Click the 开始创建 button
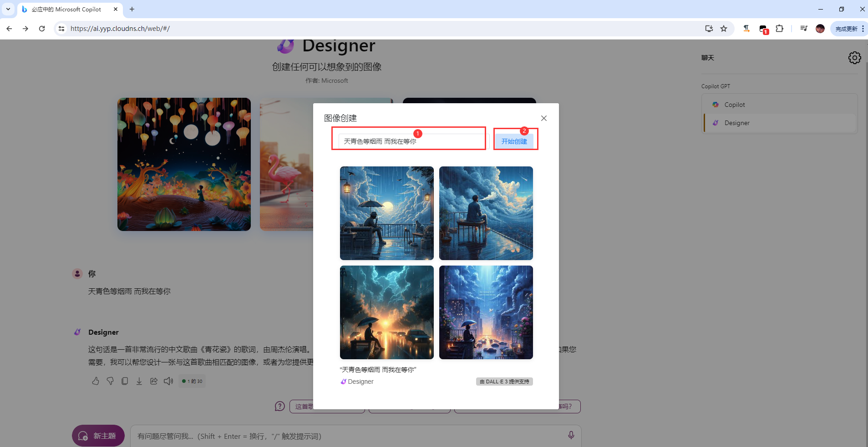 coord(514,141)
